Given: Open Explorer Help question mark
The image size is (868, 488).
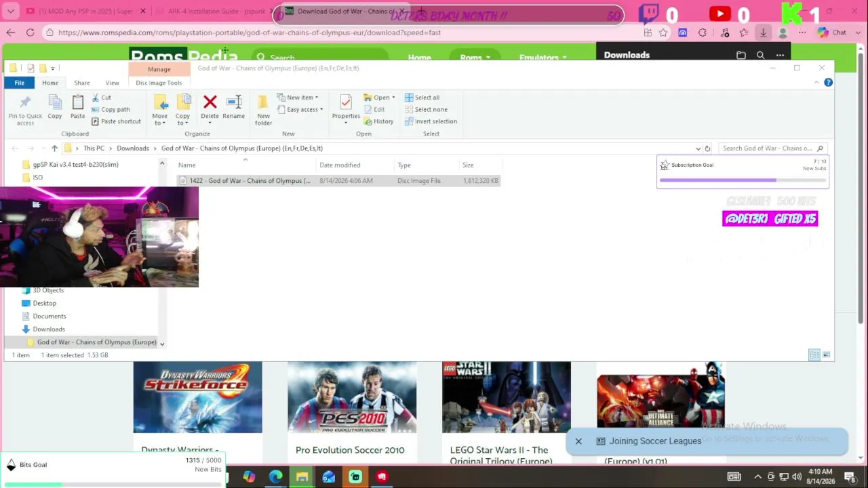Looking at the screenshot, I should tap(828, 83).
